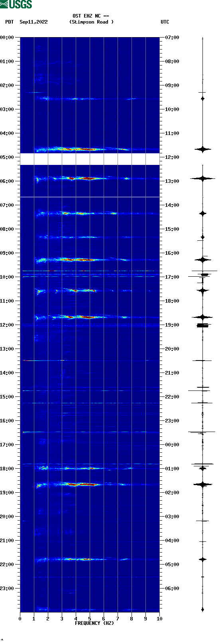Click the PDT timezone label
Screen dimensions: 220x644
coord(9,22)
